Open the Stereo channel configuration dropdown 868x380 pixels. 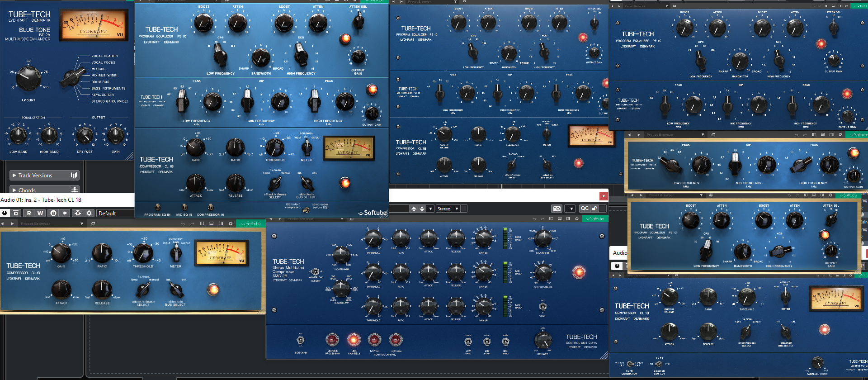tap(448, 209)
